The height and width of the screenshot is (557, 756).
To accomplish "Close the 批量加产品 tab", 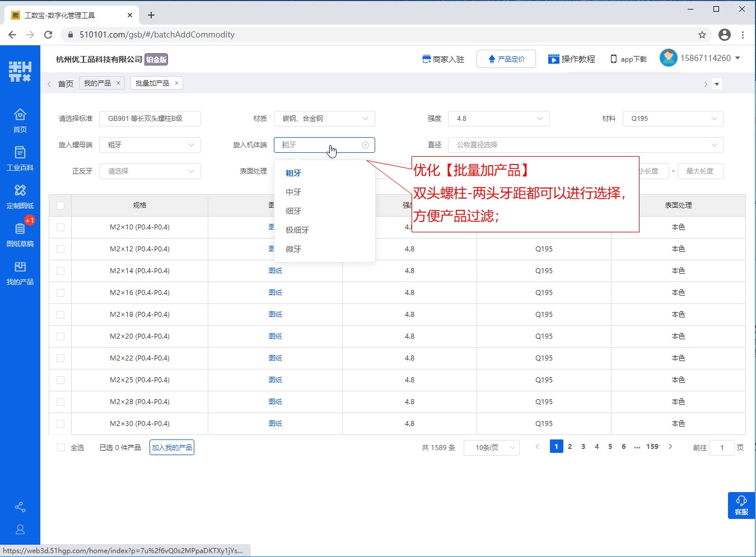I will (176, 83).
